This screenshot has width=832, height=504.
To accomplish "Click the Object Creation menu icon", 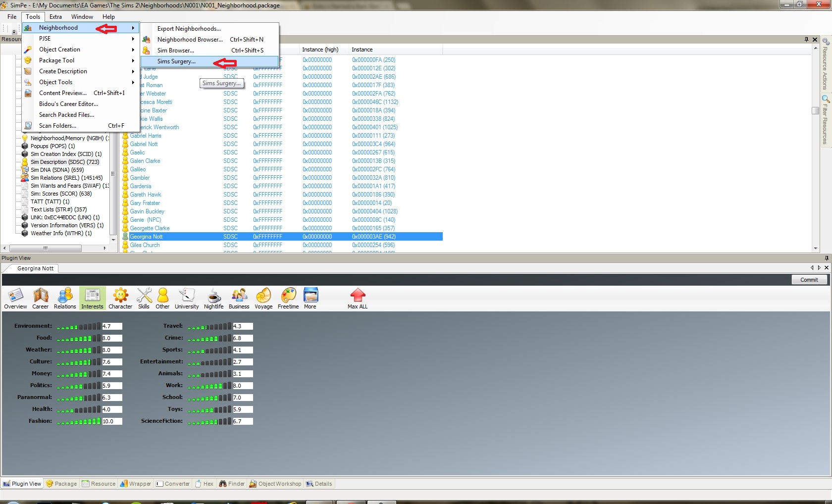I will pos(28,50).
